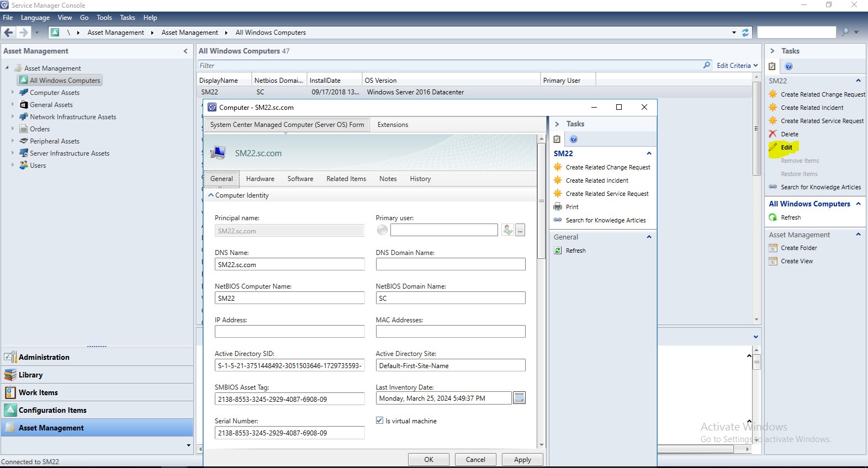Expand Computer Assets tree node
Image resolution: width=868 pixels, height=468 pixels.
[13, 92]
